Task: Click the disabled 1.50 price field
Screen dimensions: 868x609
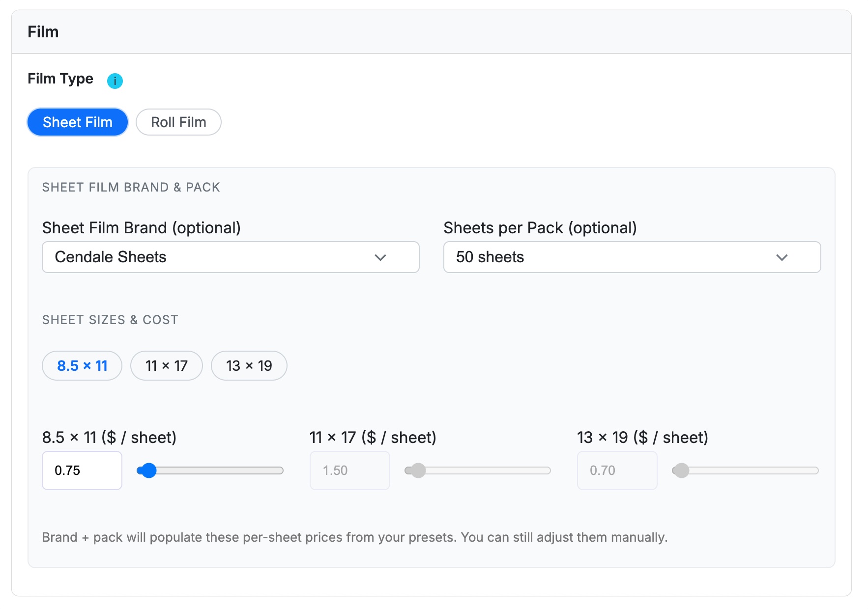Action: pos(349,471)
